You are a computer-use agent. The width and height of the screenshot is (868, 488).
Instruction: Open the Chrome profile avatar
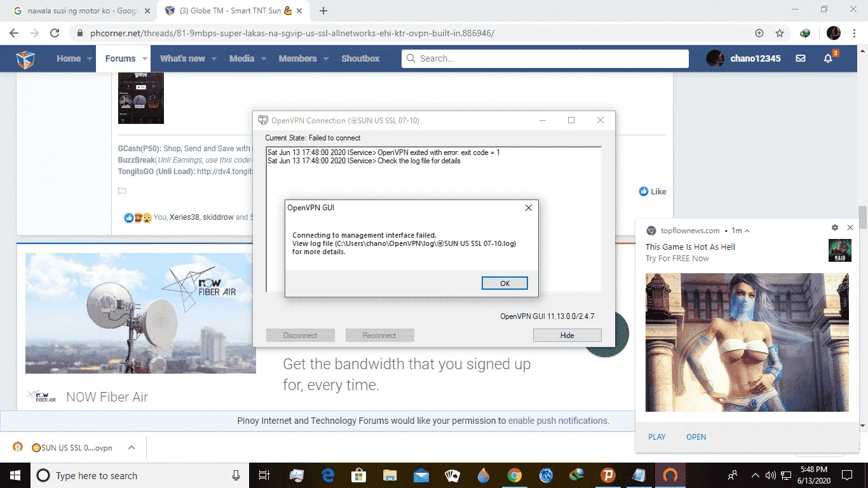click(x=834, y=33)
